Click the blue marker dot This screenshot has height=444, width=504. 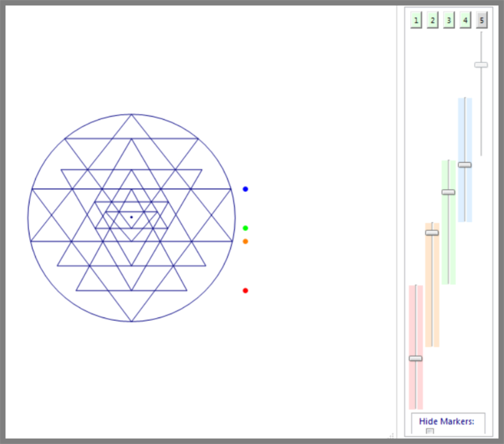(245, 189)
